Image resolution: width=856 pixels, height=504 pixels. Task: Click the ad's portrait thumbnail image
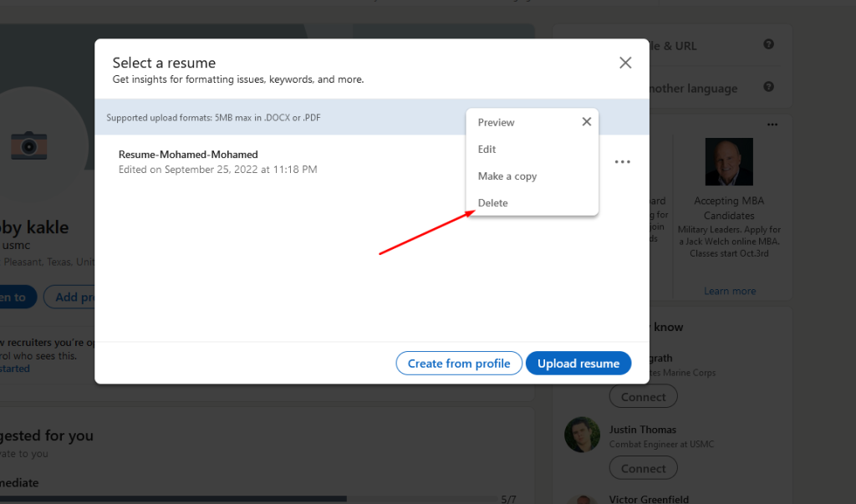coord(728,162)
